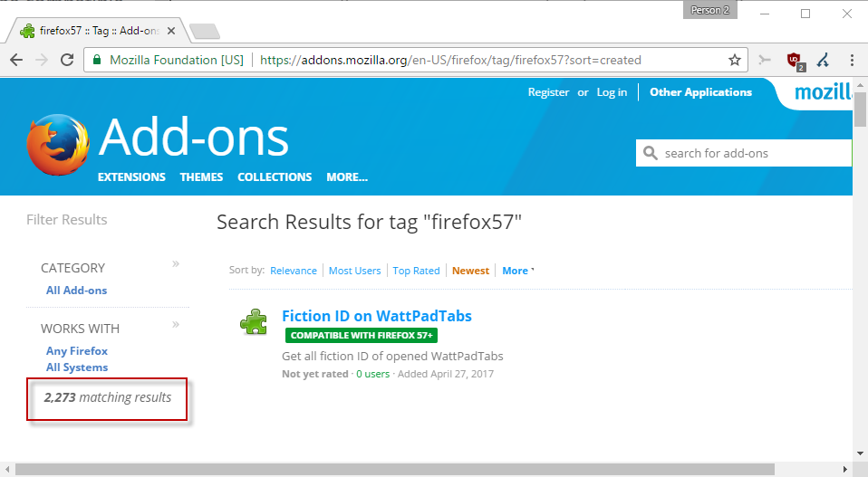Sort results by Top Rated

tap(416, 271)
